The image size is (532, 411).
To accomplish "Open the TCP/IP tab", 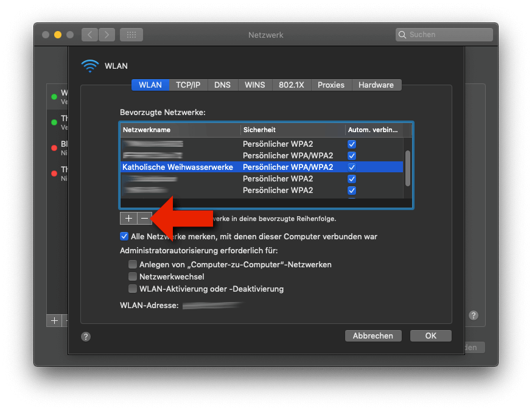I will pos(188,85).
